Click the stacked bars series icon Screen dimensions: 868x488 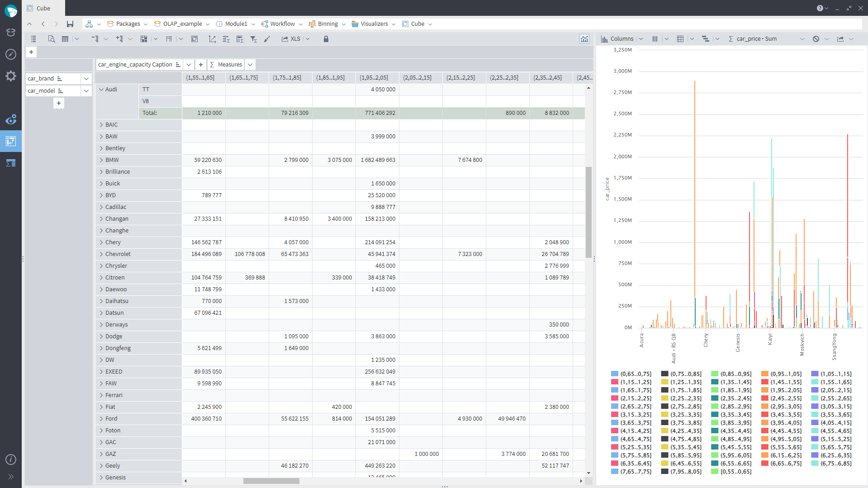(x=655, y=39)
